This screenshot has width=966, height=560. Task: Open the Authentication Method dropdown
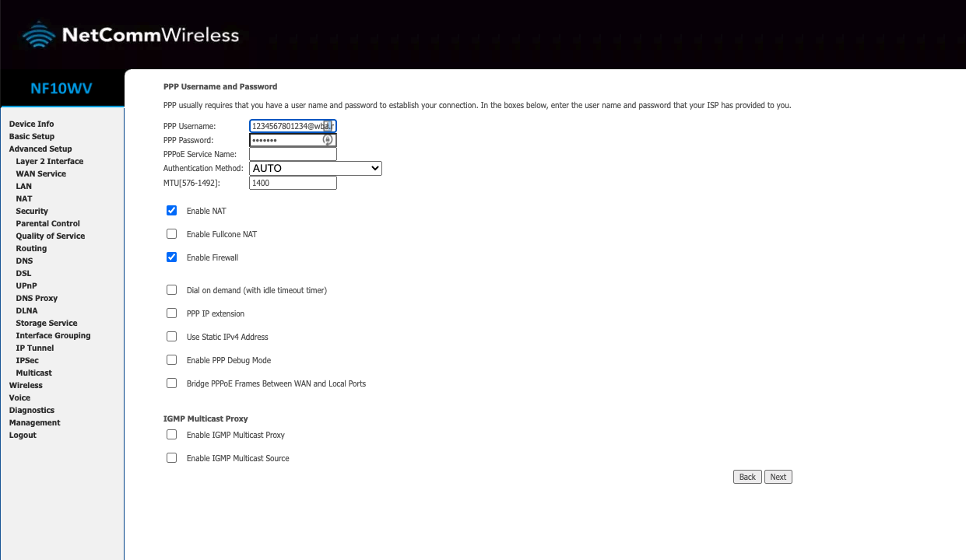315,168
